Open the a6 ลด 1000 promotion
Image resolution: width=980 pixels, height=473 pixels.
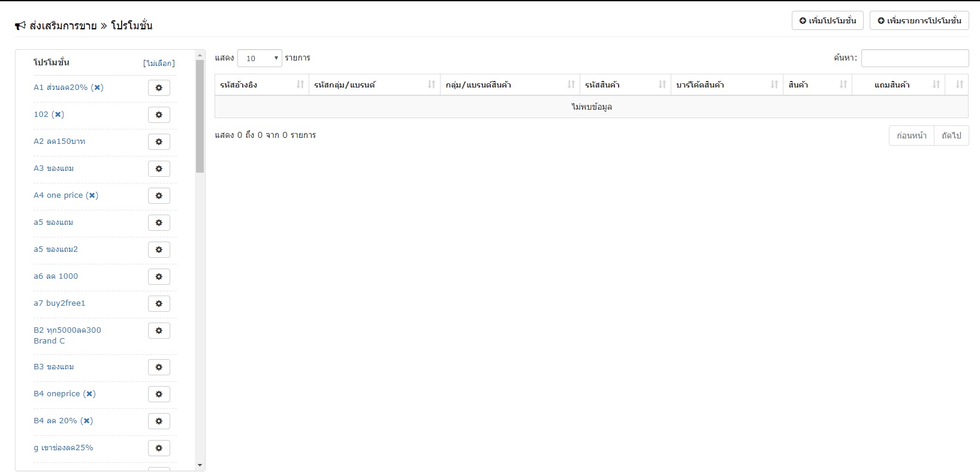56,276
